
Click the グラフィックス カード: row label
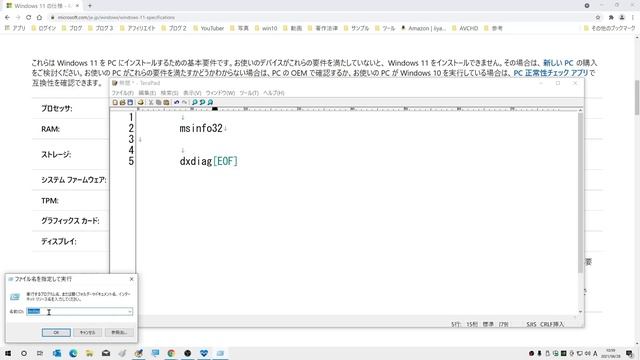[70, 221]
